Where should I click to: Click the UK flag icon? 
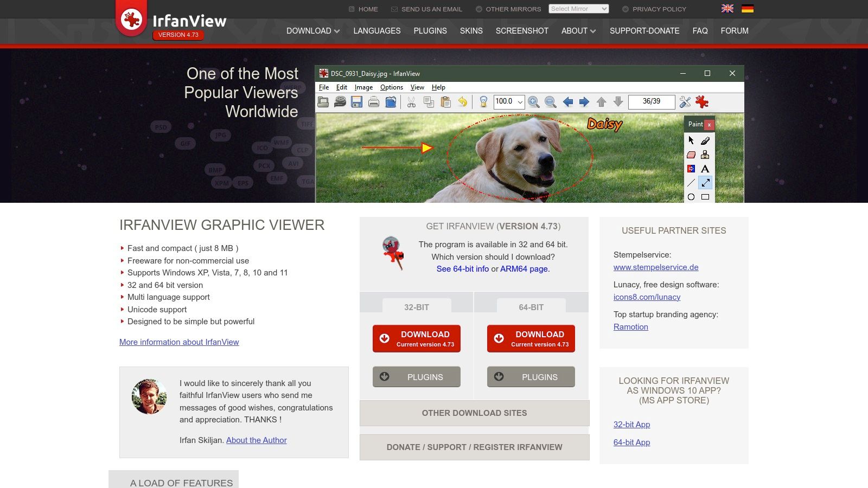(x=727, y=9)
